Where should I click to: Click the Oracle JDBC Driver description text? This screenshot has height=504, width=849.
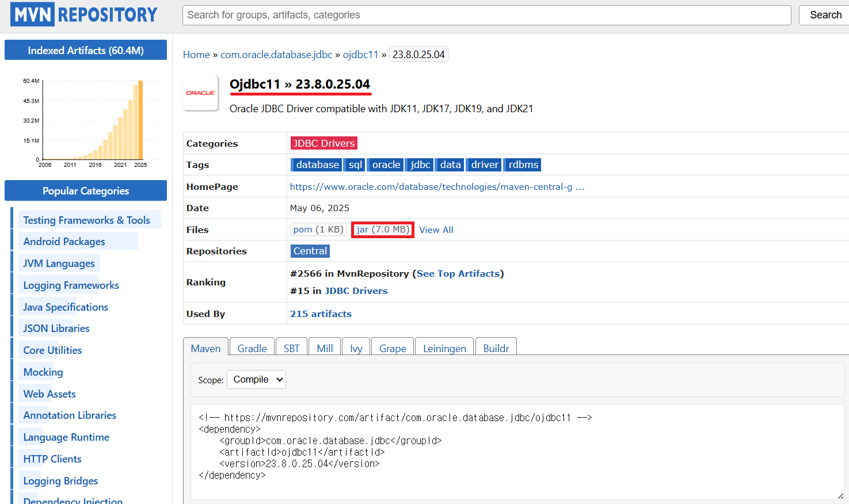pos(381,109)
